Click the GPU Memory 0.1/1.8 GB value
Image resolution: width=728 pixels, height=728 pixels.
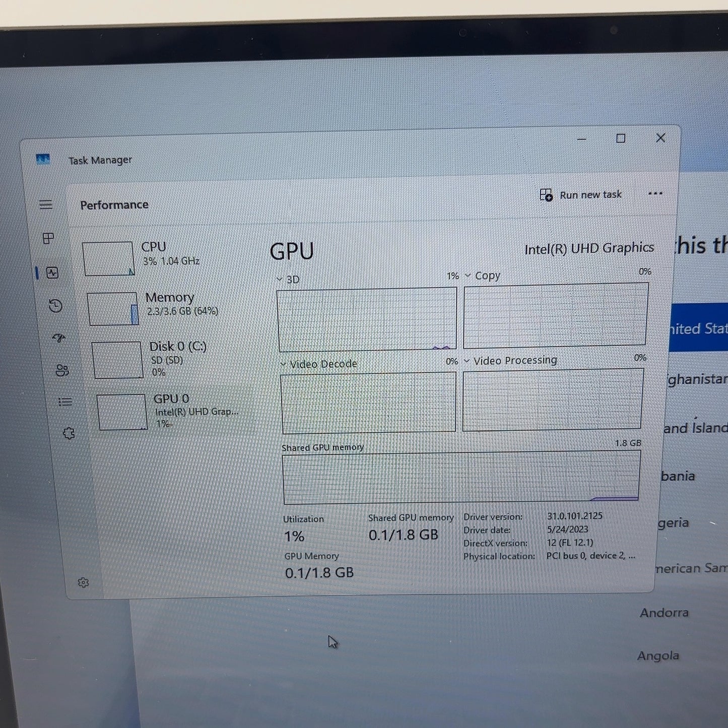(x=319, y=573)
